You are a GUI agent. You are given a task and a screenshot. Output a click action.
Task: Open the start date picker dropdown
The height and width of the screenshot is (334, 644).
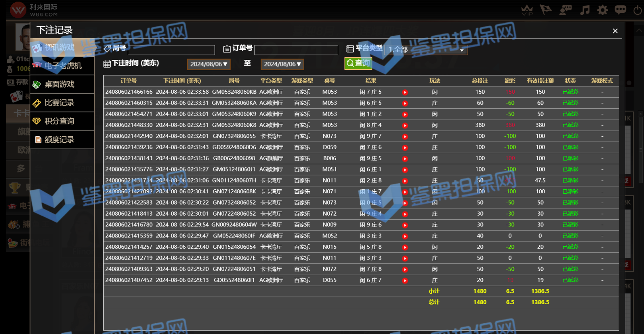[208, 64]
